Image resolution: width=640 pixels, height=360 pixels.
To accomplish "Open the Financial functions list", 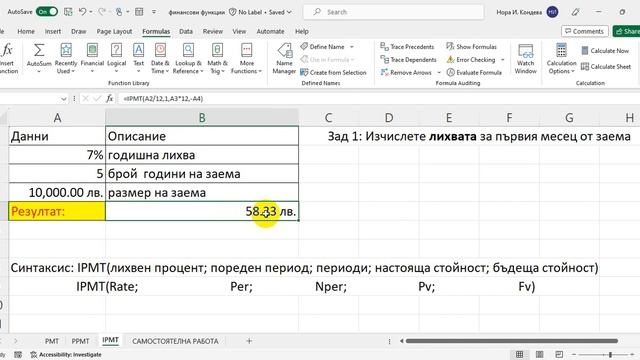I will tap(92, 59).
